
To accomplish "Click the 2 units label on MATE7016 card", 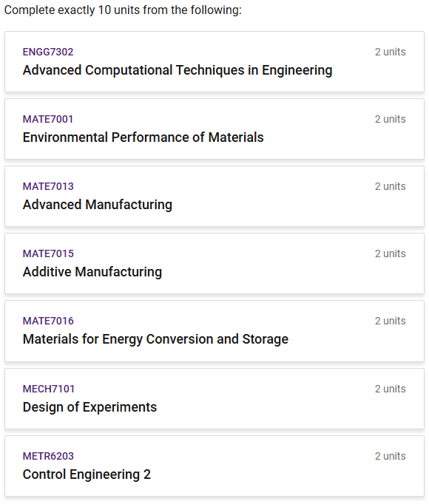I will pos(390,321).
